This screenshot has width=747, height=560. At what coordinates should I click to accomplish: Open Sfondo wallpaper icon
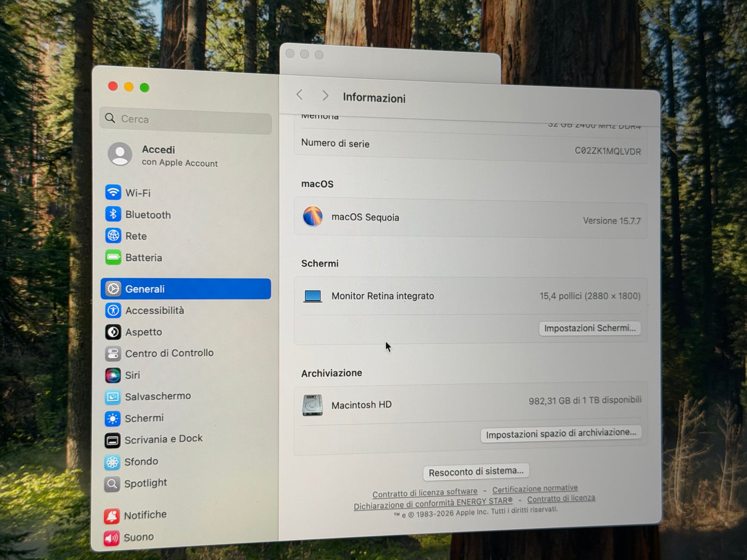pos(112,462)
